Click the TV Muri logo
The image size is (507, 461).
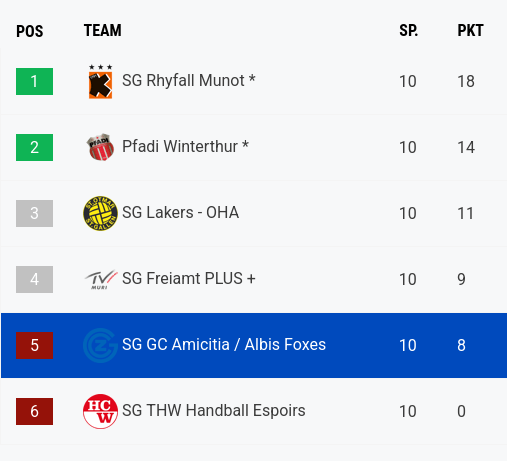(x=100, y=279)
